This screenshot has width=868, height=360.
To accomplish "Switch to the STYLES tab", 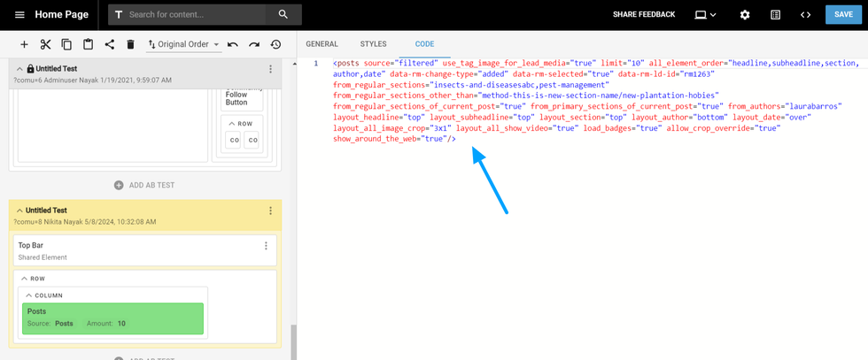I will point(373,44).
